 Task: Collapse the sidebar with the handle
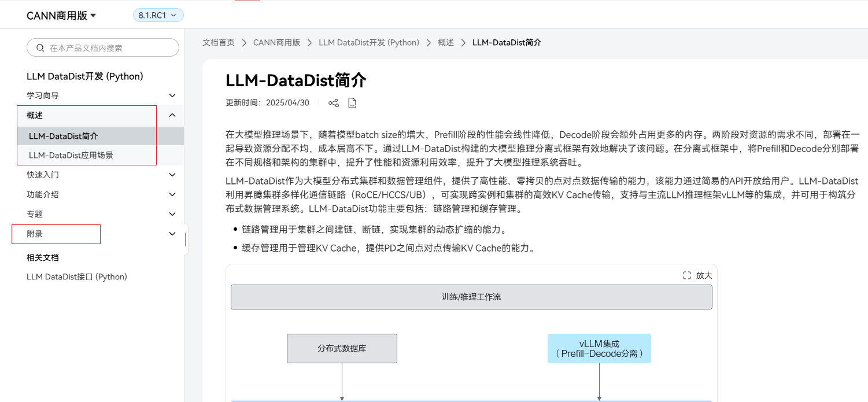(186, 239)
